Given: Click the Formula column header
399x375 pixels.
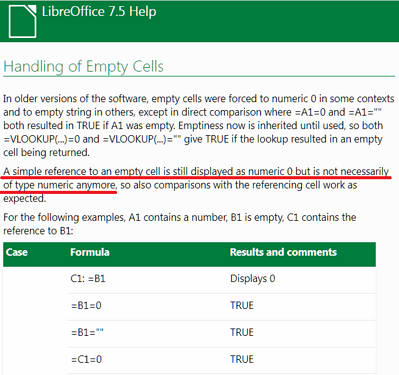Looking at the screenshot, I should [x=90, y=252].
